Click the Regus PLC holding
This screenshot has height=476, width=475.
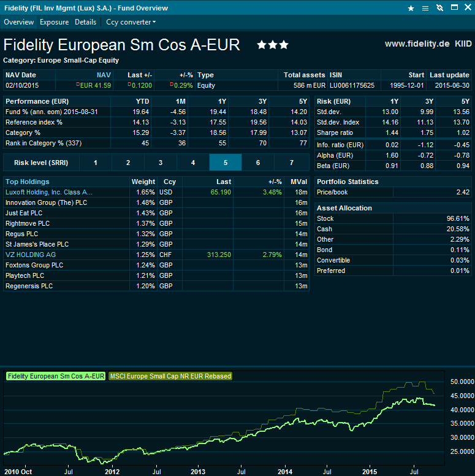(x=22, y=234)
